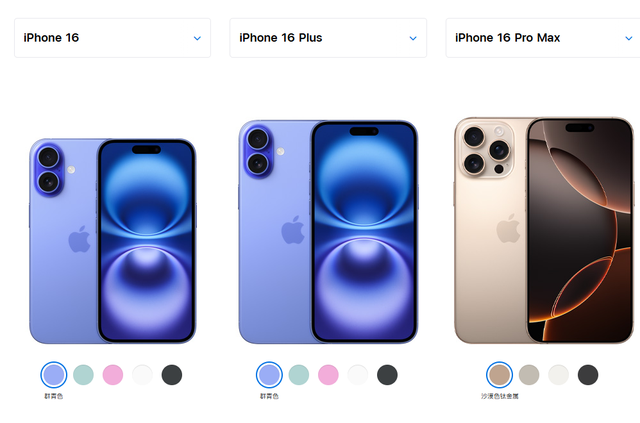Expand the iPhone 16 Plus model selector
Viewport: 640px width, 423px height.
pyautogui.click(x=328, y=38)
